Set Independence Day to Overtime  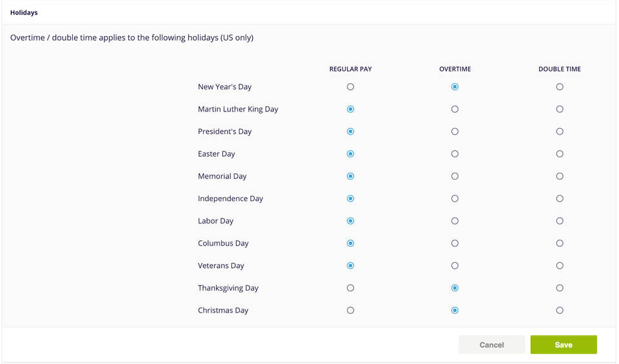click(x=455, y=198)
